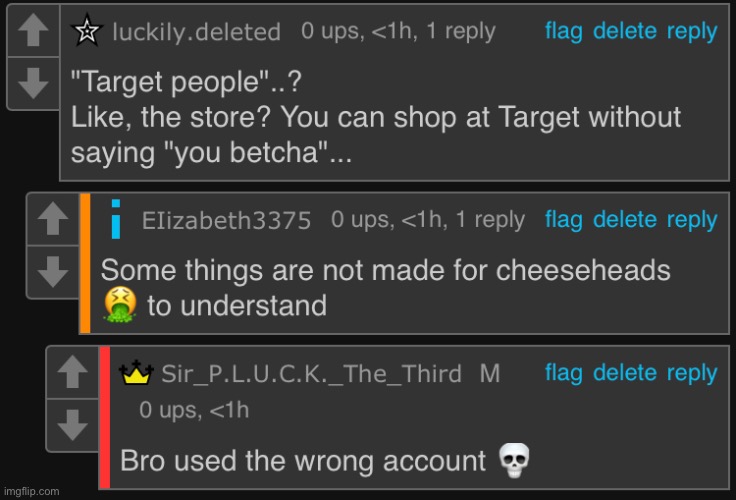The width and height of the screenshot is (736, 500).
Task: Upvote EIizabeth3375's cheeseheads comment
Action: click(53, 219)
